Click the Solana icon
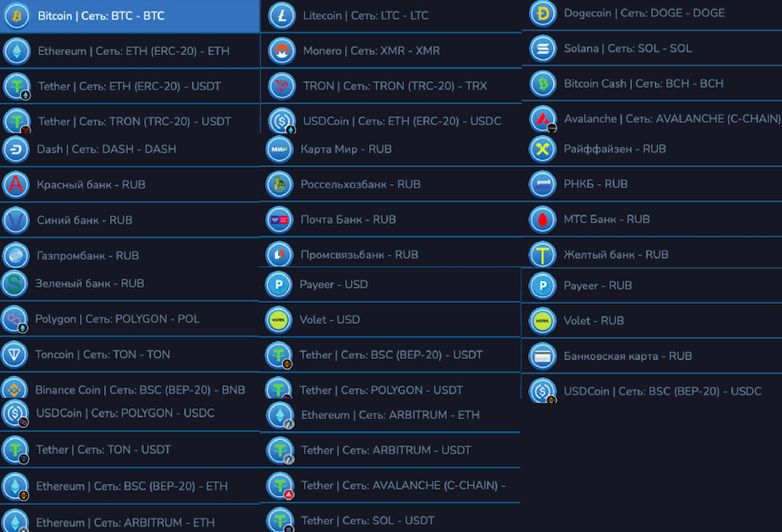The width and height of the screenshot is (782, 532). pos(542,48)
